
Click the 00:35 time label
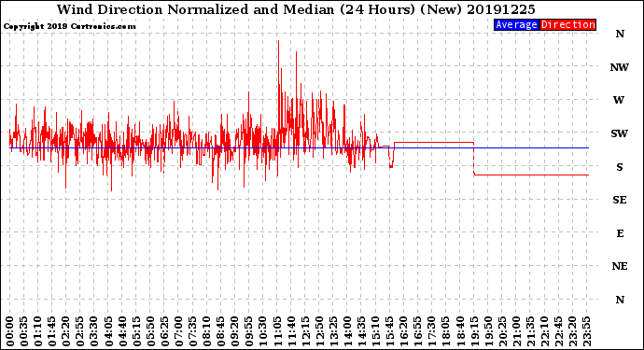click(x=24, y=331)
